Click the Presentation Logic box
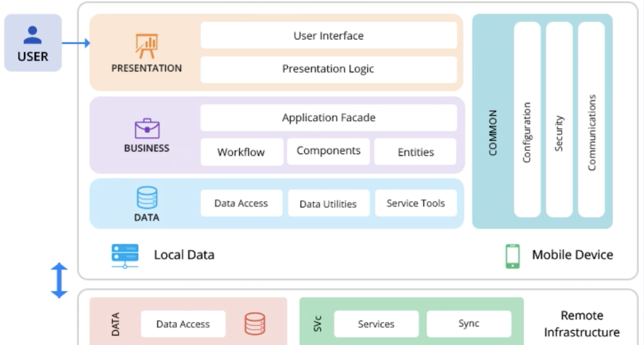This screenshot has height=345, width=644. 329,69
